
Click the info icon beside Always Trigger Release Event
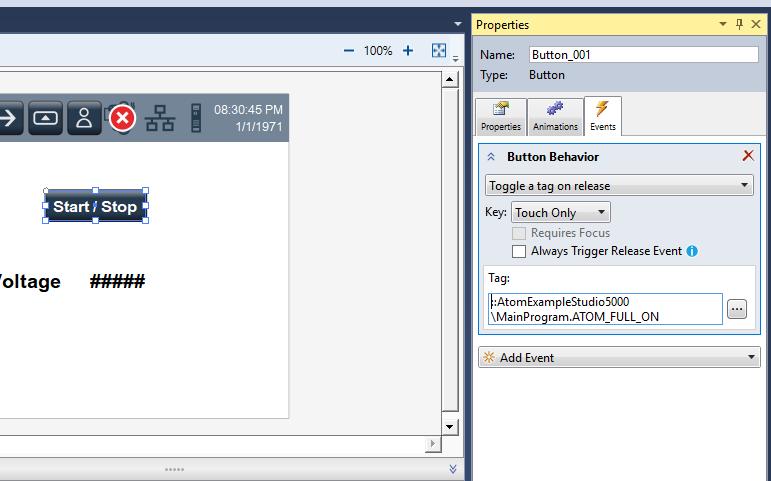click(x=692, y=251)
